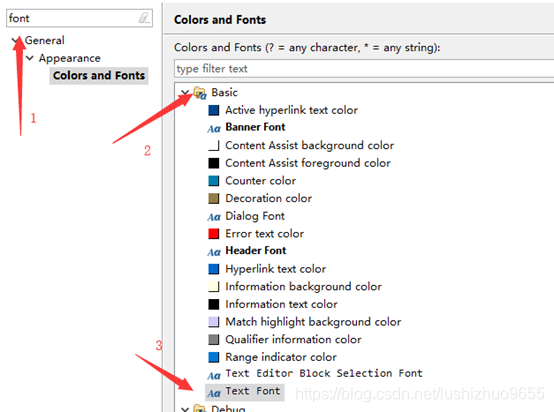Screen dimensions: 554x412
Task: Click the Match highlight background color swatch
Action: pyautogui.click(x=213, y=322)
